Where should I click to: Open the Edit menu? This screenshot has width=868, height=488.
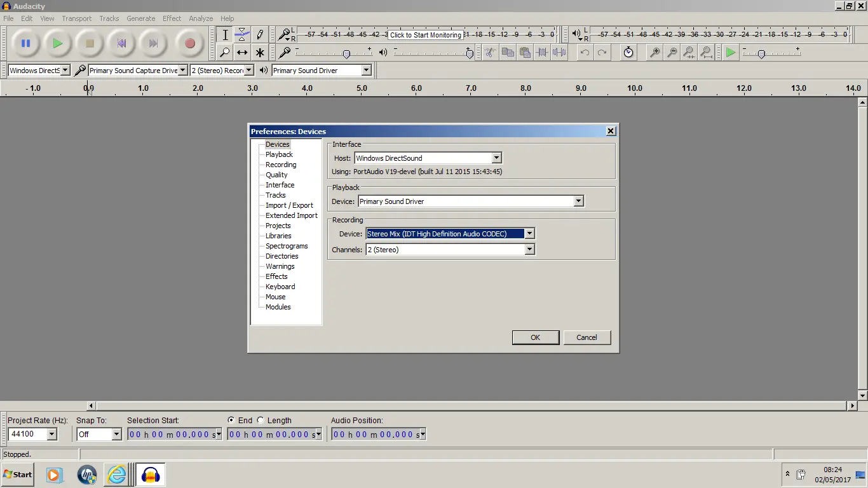coord(27,18)
